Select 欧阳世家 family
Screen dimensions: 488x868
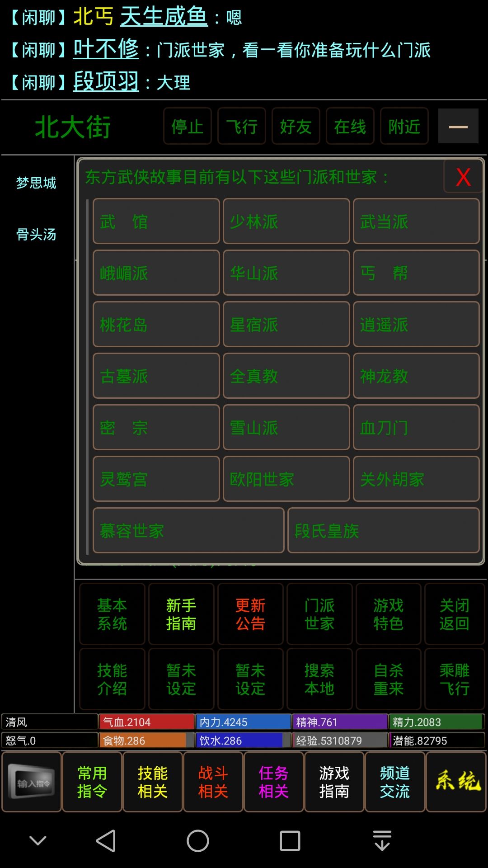286,479
